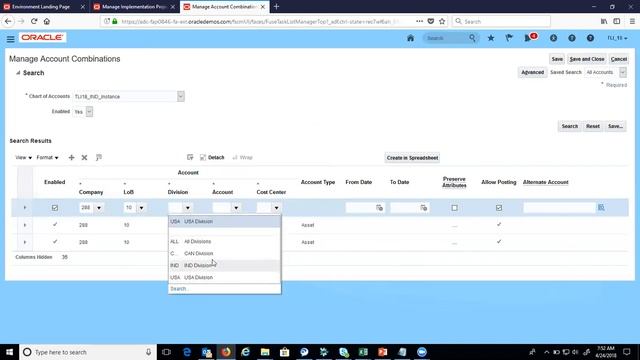This screenshot has height=360, width=640.
Task: Open Chart of Accounts dropdown
Action: (180, 96)
